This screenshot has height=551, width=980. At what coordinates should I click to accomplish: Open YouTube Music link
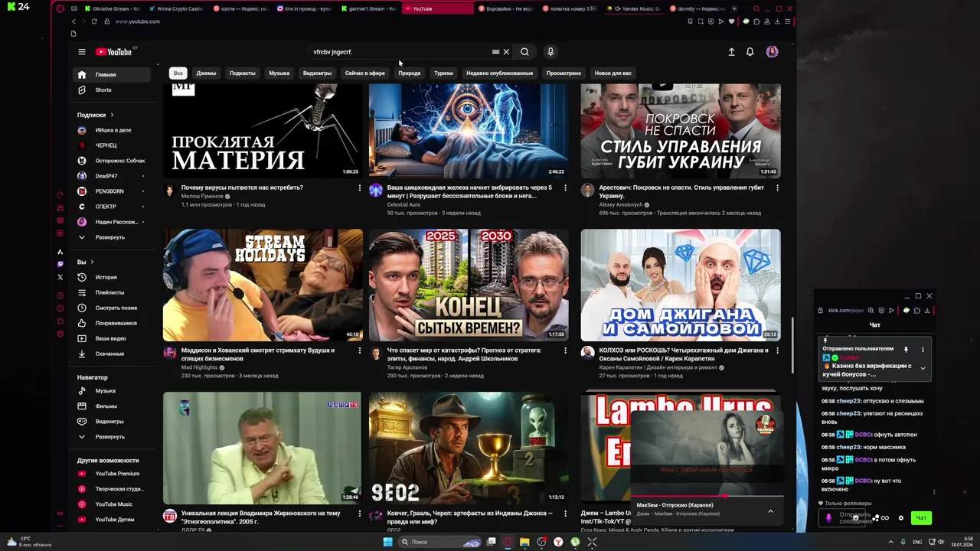(x=113, y=504)
